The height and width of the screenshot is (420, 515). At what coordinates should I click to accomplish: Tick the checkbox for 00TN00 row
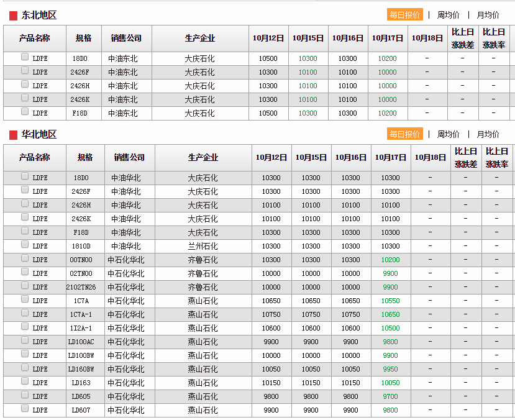point(25,258)
